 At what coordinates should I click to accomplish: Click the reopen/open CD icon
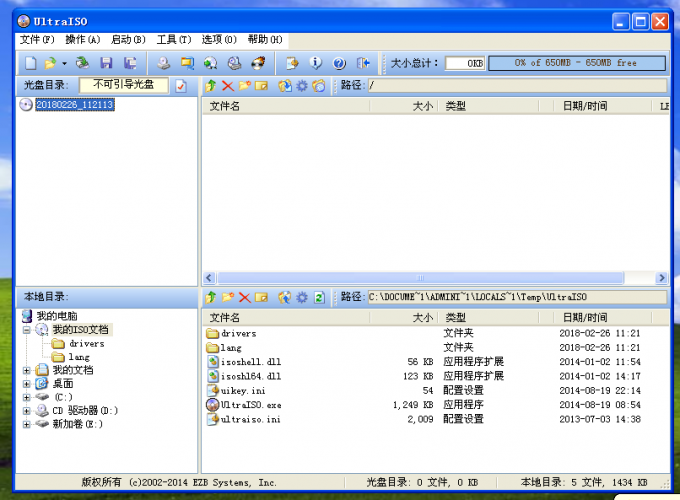coord(82,63)
